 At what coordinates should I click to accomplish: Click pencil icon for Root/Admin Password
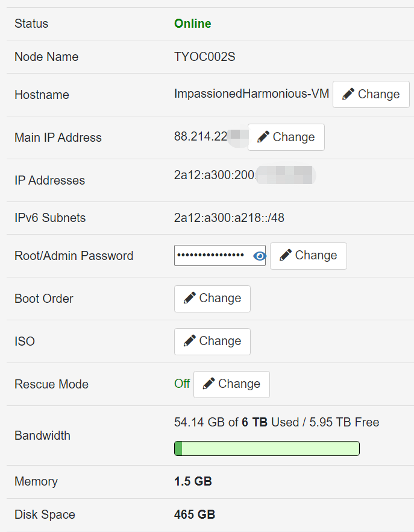(285, 256)
